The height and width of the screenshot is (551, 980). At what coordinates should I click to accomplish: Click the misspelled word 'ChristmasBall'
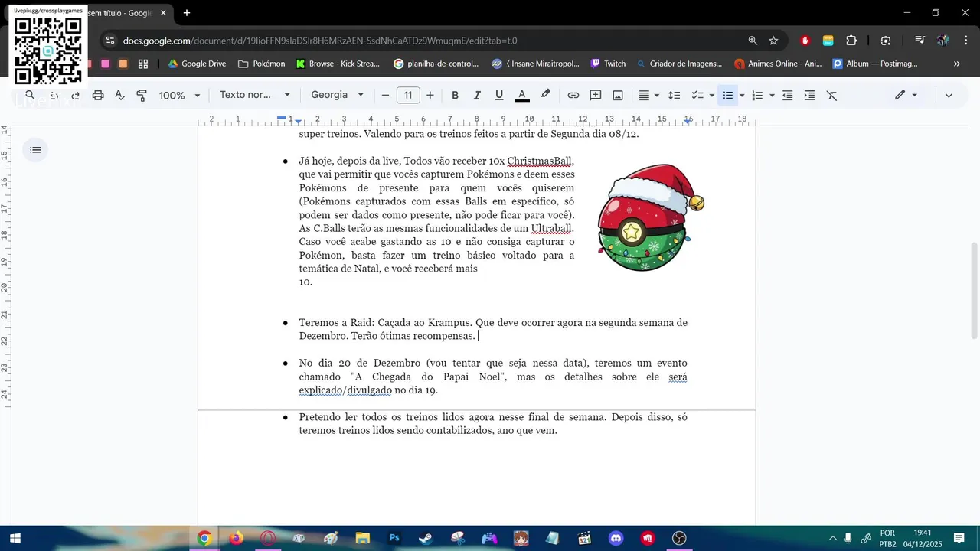click(x=539, y=161)
